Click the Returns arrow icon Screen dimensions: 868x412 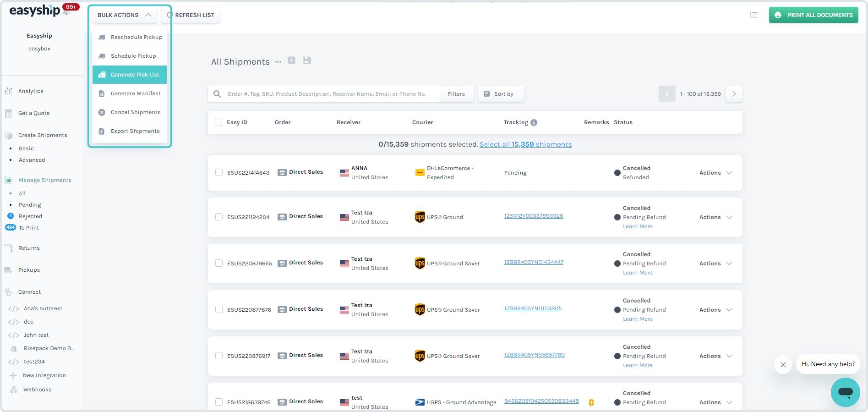(x=8, y=248)
